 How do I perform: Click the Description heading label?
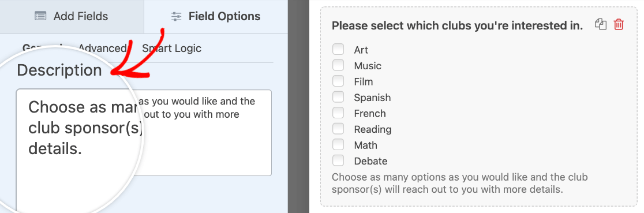coord(59,70)
